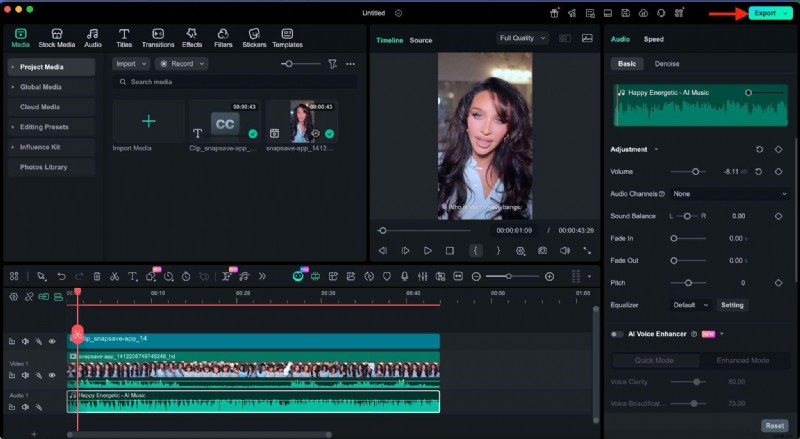Image resolution: width=800 pixels, height=439 pixels.
Task: Add keyframe for Volume
Action: pos(778,172)
